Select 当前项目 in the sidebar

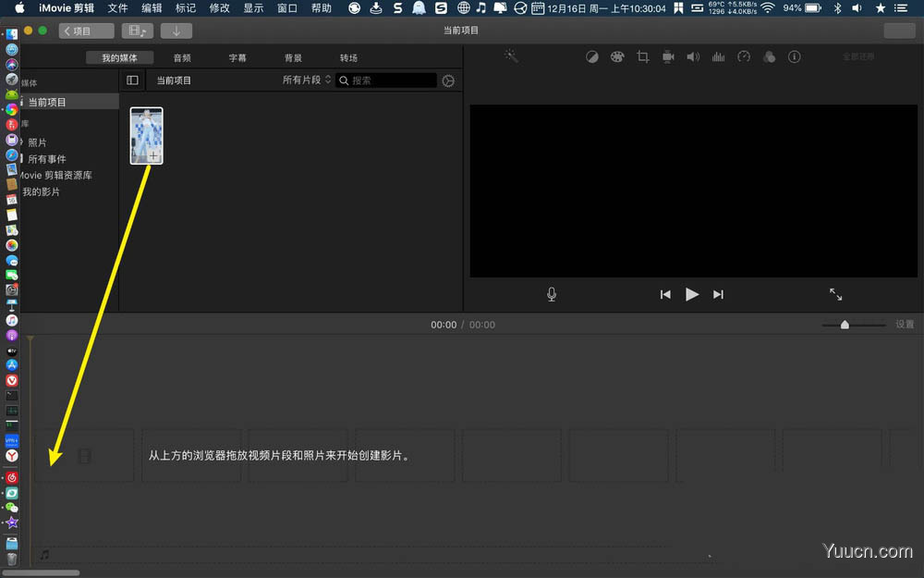pos(69,102)
